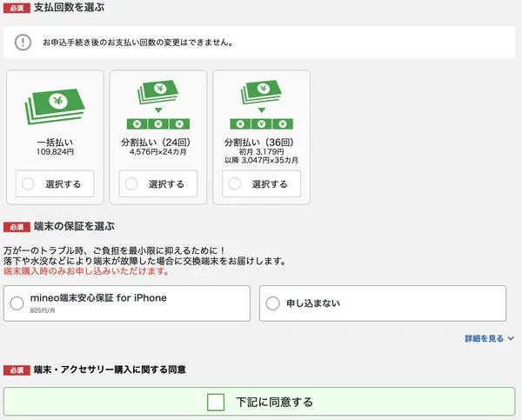Click the 24-installment payment money icon
Viewport: 522px width, 420px height.
click(x=157, y=105)
